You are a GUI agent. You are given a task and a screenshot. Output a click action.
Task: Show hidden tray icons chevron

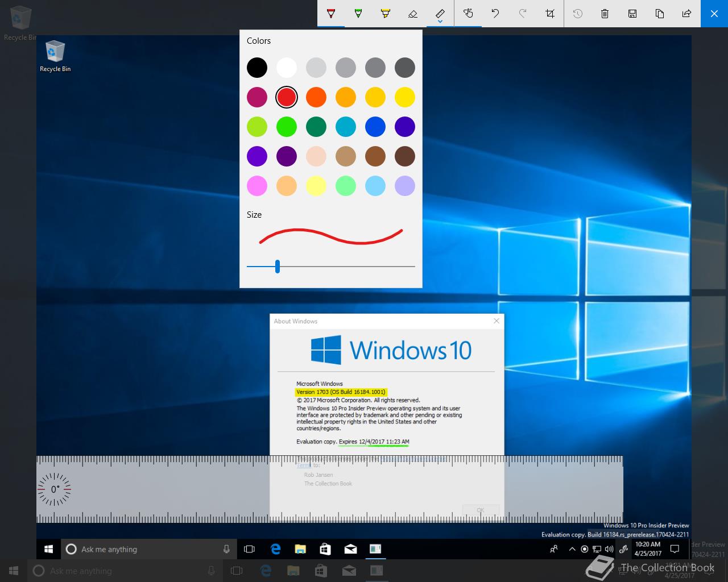[x=572, y=549]
